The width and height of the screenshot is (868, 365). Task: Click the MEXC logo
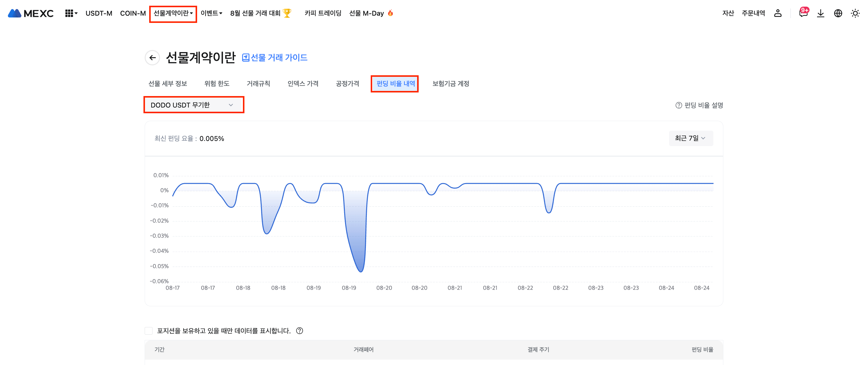coord(31,14)
